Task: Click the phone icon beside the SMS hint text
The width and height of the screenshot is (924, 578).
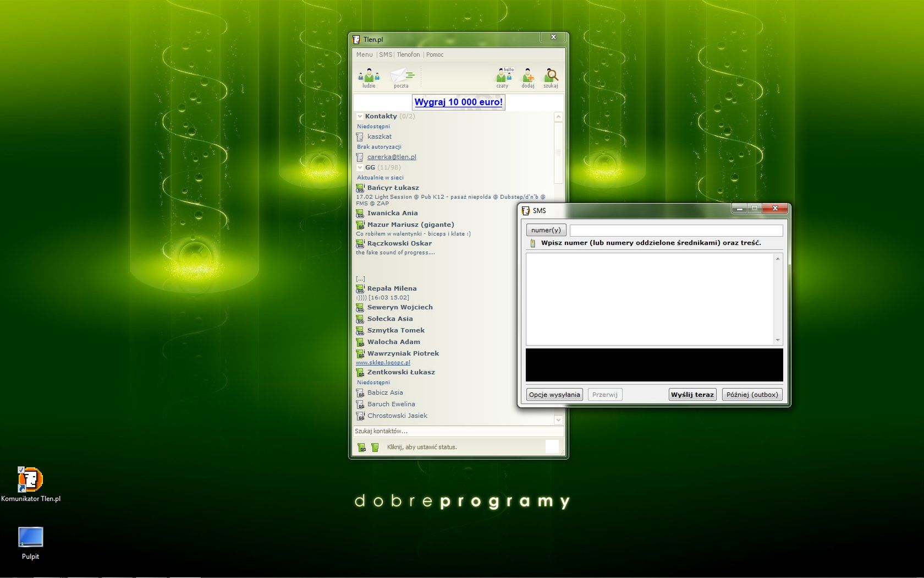Action: click(x=532, y=243)
